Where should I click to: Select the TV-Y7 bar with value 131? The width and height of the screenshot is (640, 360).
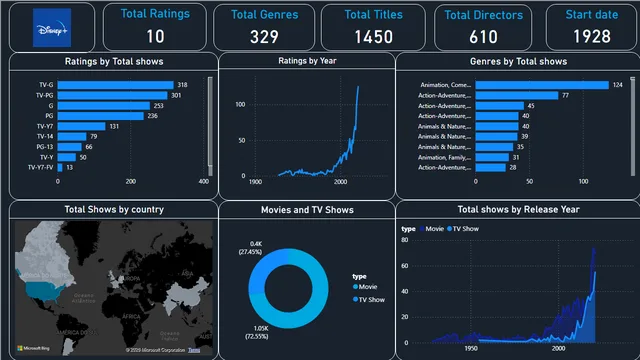tap(81, 127)
